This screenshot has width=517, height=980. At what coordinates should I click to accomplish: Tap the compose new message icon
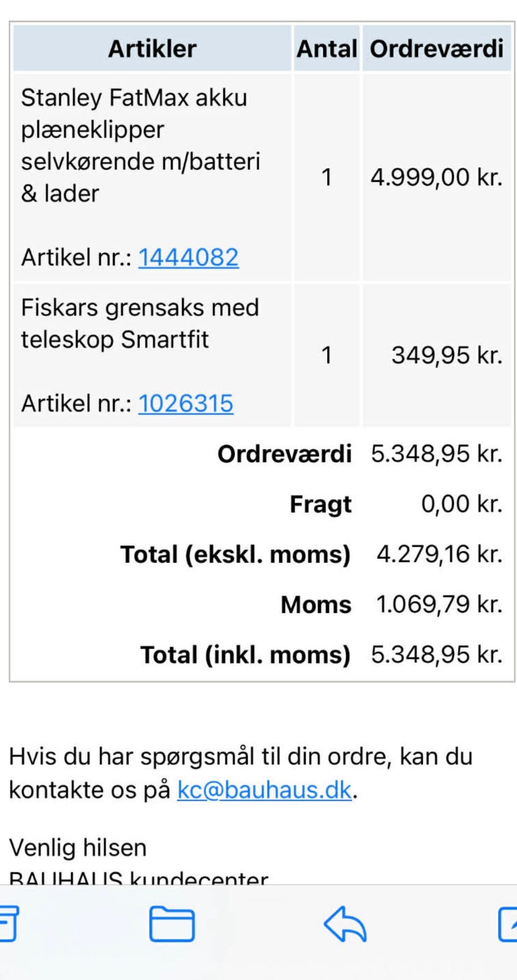tap(507, 923)
